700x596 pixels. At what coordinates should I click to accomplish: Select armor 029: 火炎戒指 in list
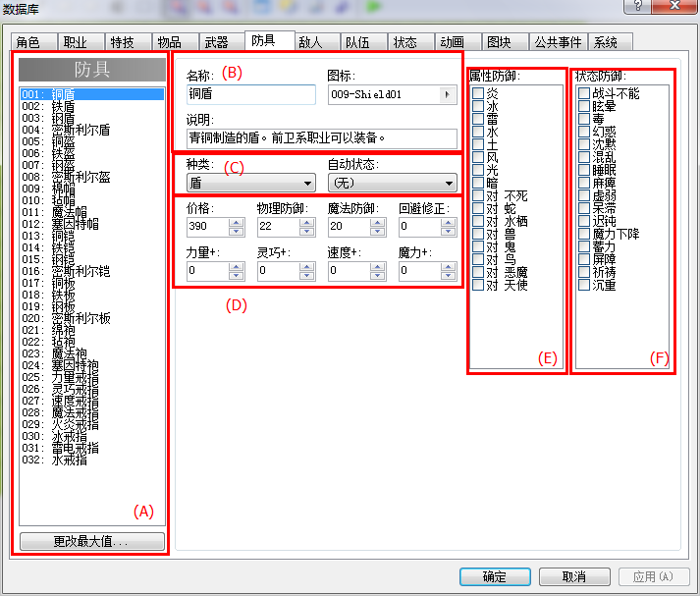(x=92, y=424)
